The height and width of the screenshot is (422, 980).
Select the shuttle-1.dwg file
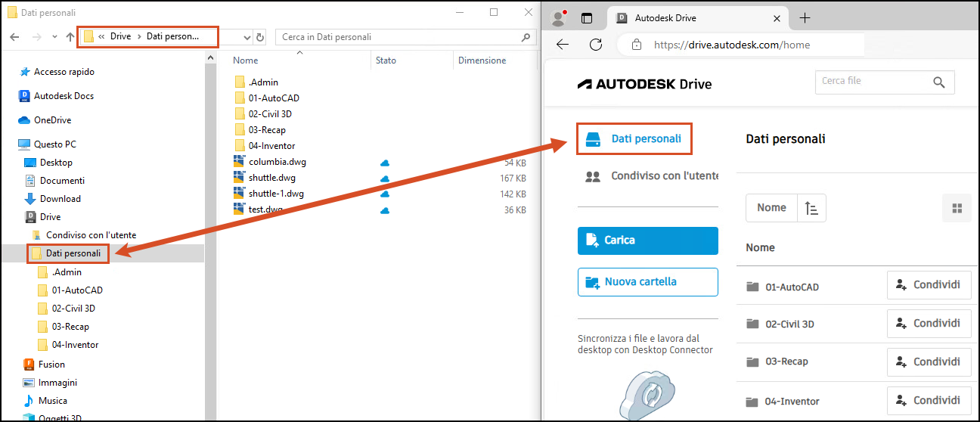click(276, 194)
